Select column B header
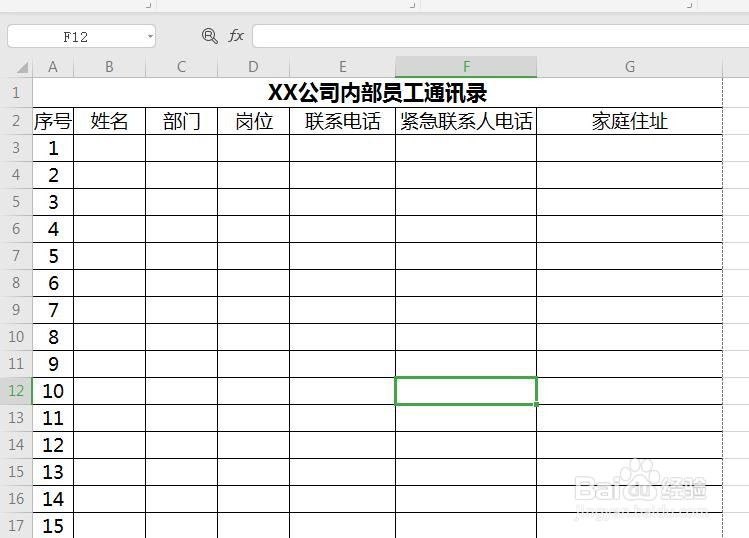The image size is (749, 538). tap(109, 67)
